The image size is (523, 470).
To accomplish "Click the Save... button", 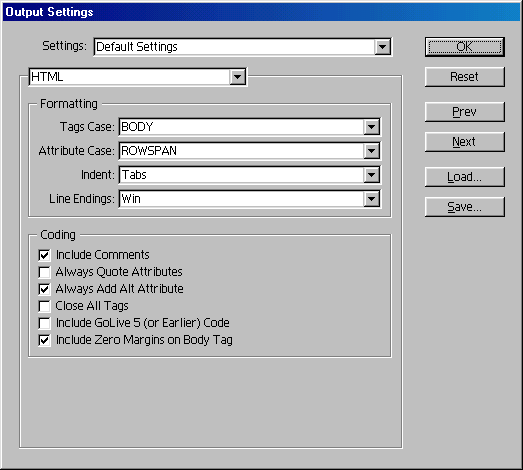I will [x=465, y=207].
